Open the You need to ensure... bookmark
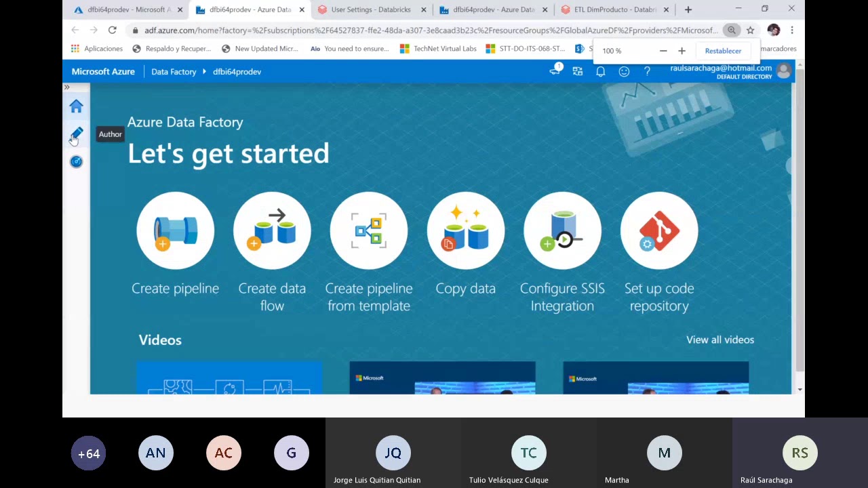The height and width of the screenshot is (488, 868). (x=350, y=49)
